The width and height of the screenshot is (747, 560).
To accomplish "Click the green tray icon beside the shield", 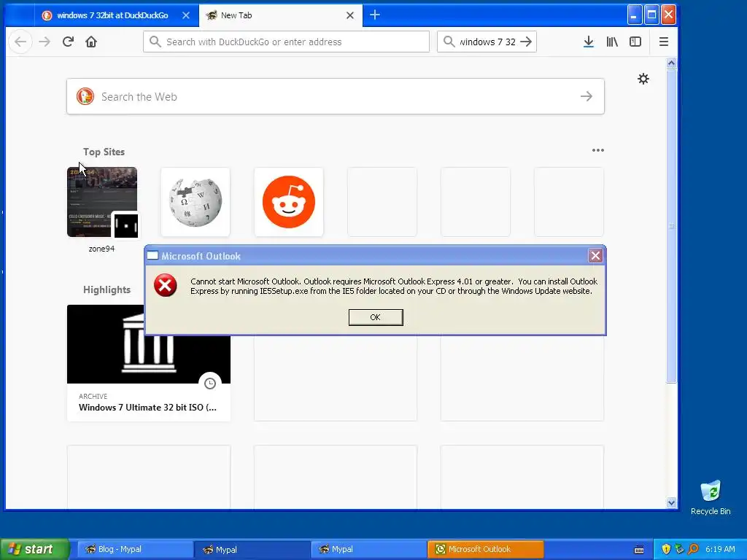I will [680, 549].
